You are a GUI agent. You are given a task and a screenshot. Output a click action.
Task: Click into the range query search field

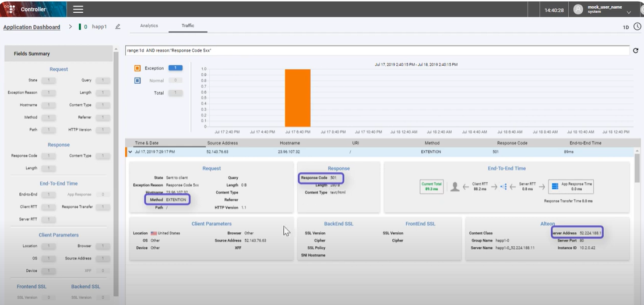[x=377, y=51]
